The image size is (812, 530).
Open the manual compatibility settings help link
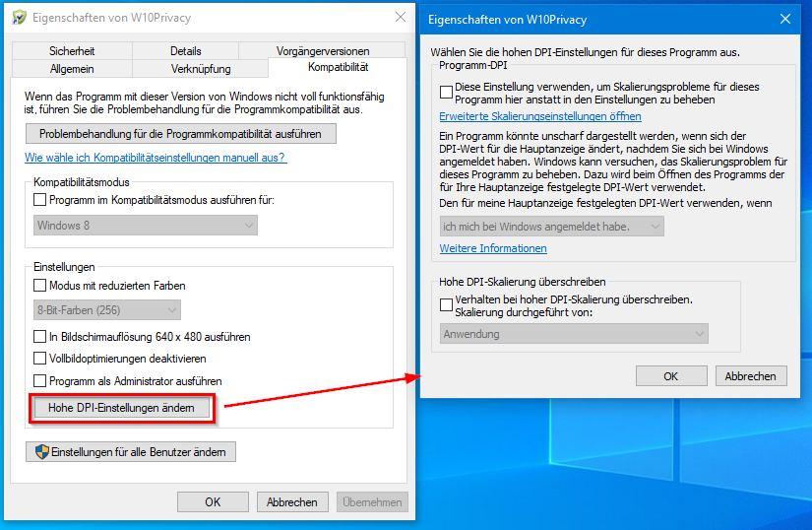pos(156,158)
